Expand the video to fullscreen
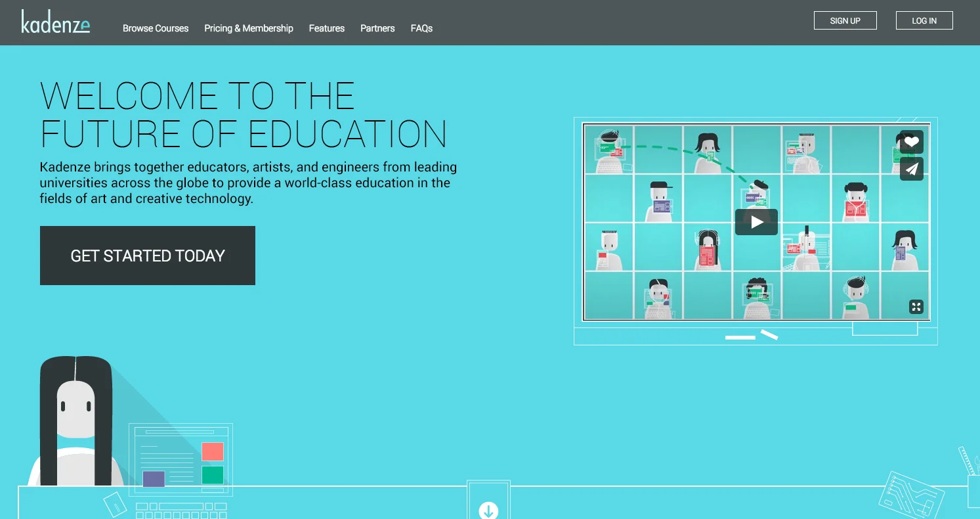980x519 pixels. pos(916,306)
